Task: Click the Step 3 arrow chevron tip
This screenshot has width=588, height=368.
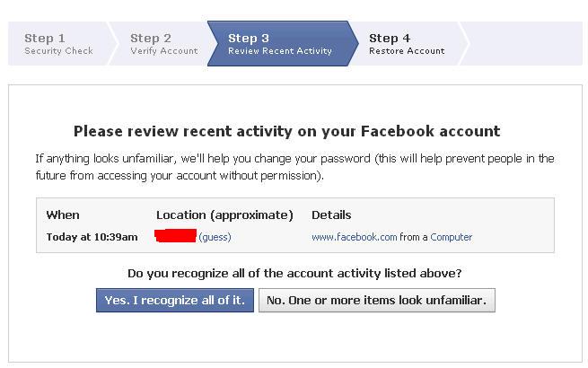Action: 354,44
